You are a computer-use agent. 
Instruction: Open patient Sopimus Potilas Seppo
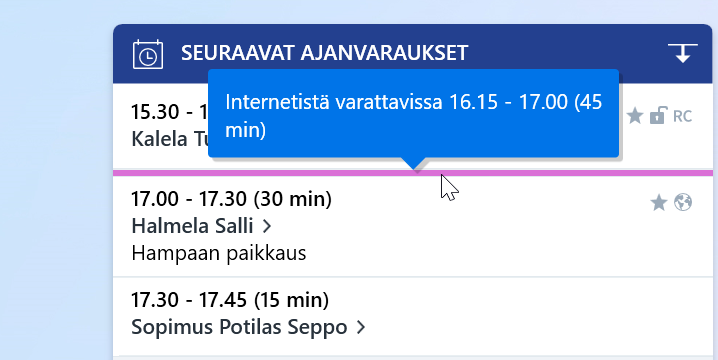[x=239, y=327]
